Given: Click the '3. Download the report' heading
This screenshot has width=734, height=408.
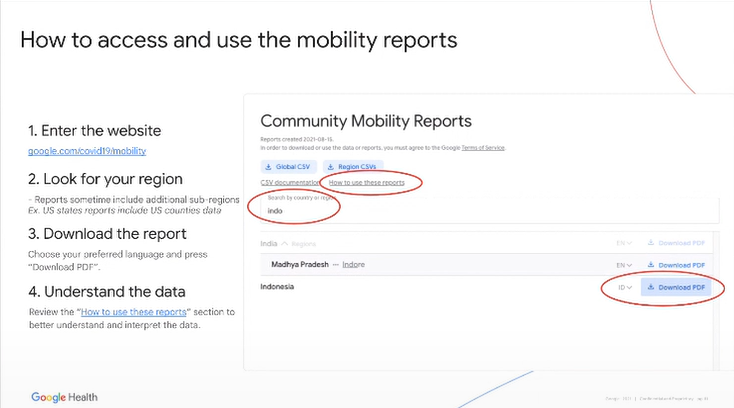Looking at the screenshot, I should point(107,234).
